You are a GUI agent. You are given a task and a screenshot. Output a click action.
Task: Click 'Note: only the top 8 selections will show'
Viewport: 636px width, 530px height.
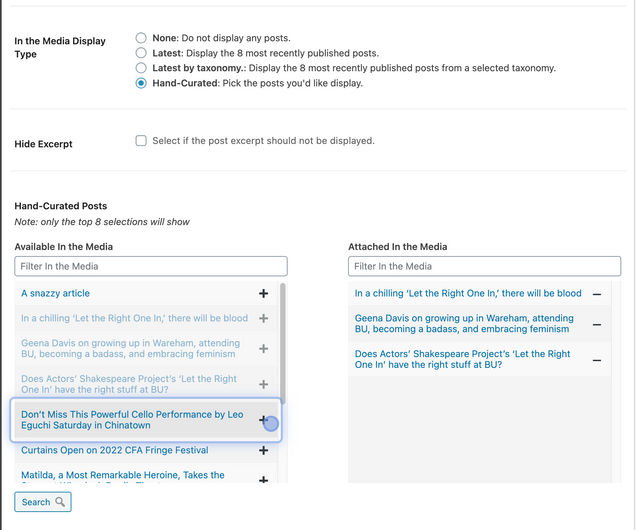(102, 222)
